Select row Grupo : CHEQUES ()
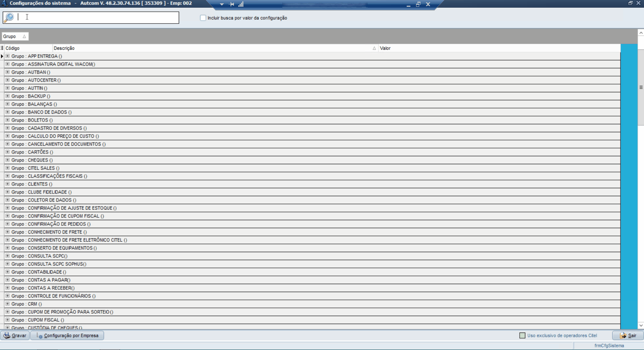The width and height of the screenshot is (644, 350). [x=313, y=160]
